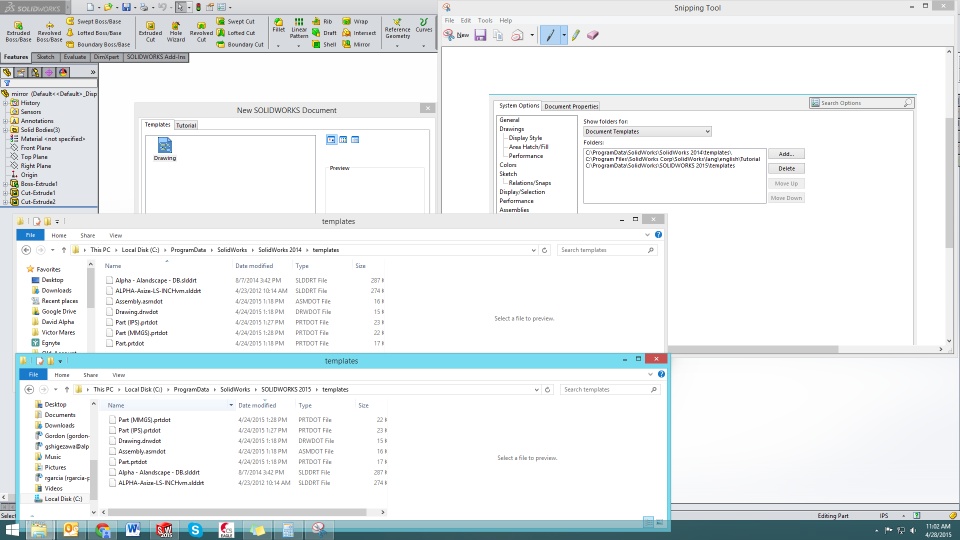The width and height of the screenshot is (960, 540).
Task: Expand the Annotations tree node
Action: pyautogui.click(x=6, y=121)
